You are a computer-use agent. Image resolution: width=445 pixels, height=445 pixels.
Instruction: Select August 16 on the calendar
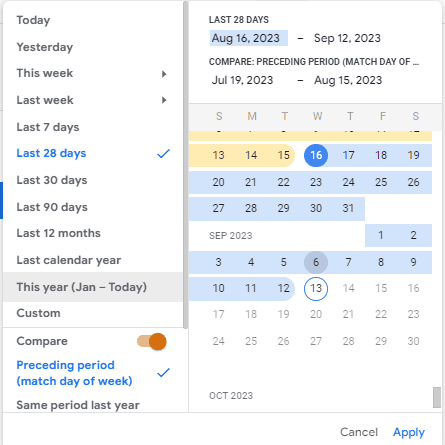click(x=316, y=155)
